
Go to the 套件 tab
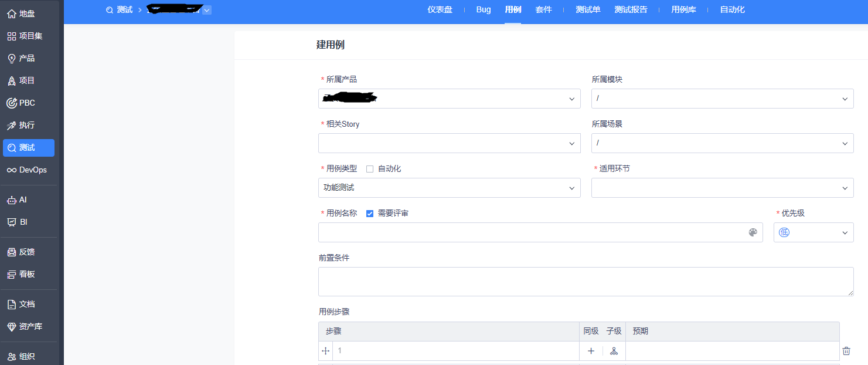pos(544,10)
